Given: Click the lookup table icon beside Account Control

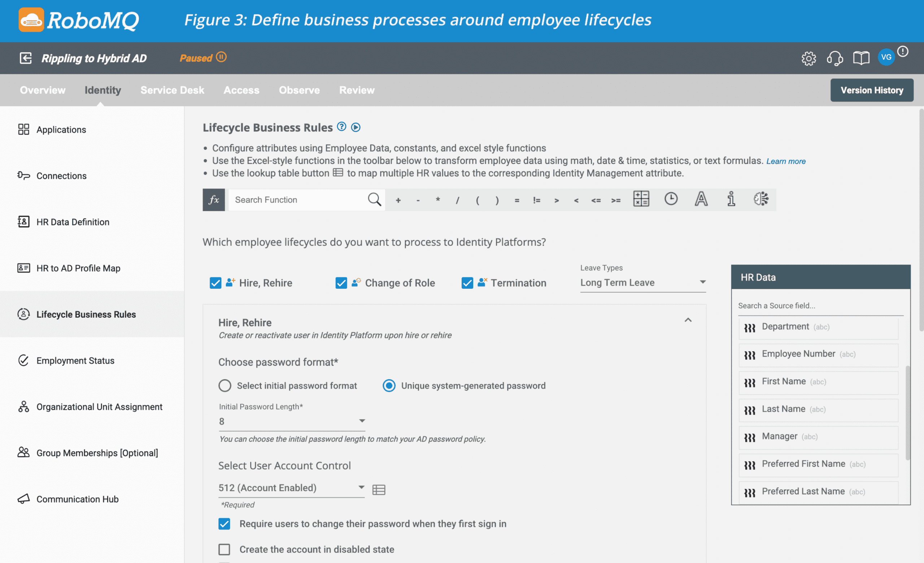Looking at the screenshot, I should click(379, 489).
